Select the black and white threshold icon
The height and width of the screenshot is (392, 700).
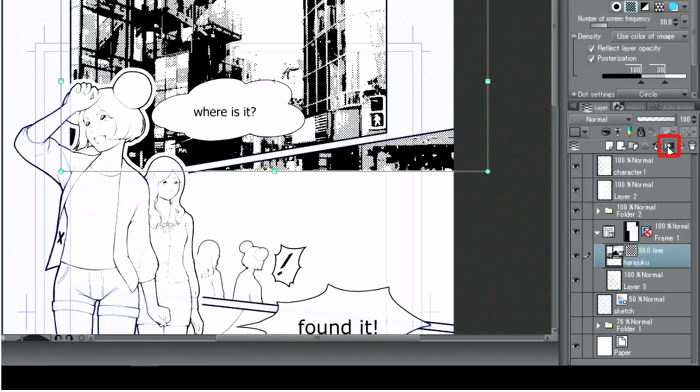[x=645, y=7]
